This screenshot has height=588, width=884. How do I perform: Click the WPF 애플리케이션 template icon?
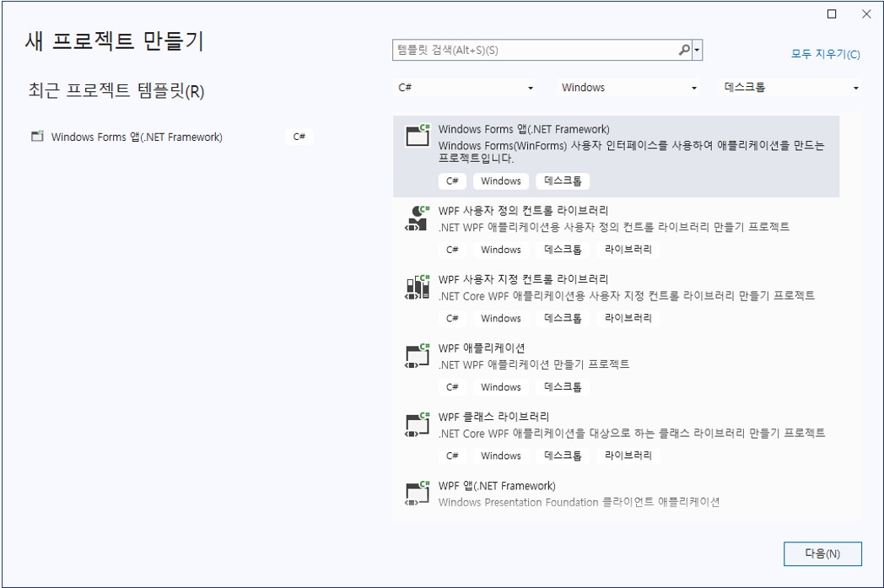[418, 356]
